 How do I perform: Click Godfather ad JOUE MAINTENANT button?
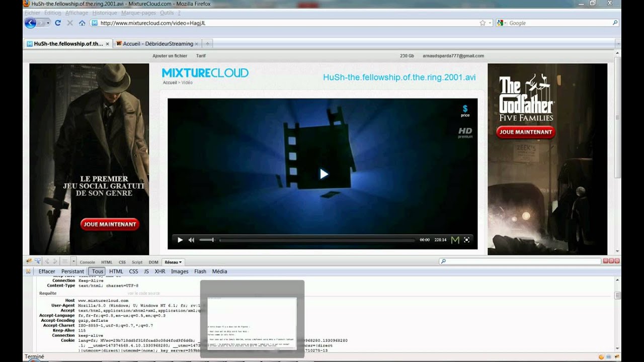(x=525, y=132)
